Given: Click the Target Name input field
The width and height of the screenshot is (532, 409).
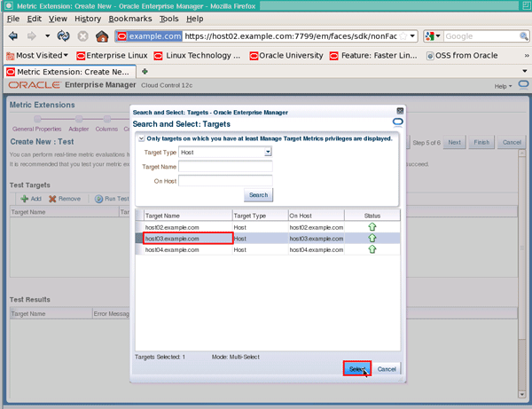Looking at the screenshot, I should 225,166.
